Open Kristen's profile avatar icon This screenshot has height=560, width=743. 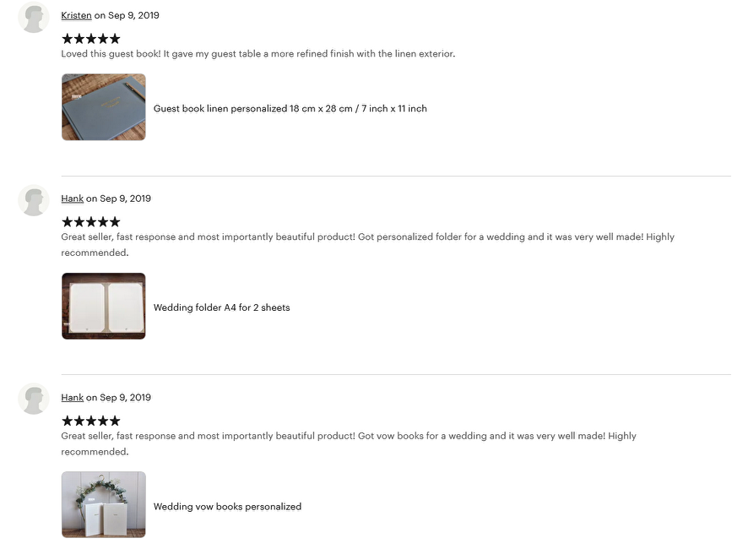[34, 17]
